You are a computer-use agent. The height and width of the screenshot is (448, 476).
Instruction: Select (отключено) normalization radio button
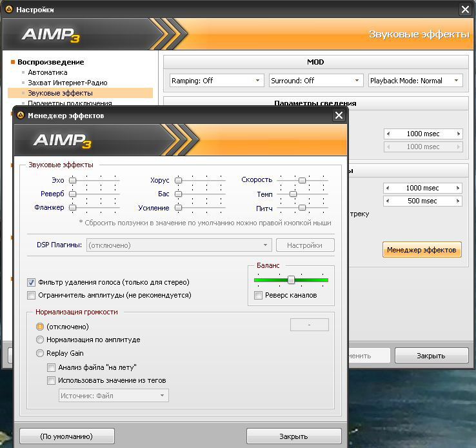40,327
